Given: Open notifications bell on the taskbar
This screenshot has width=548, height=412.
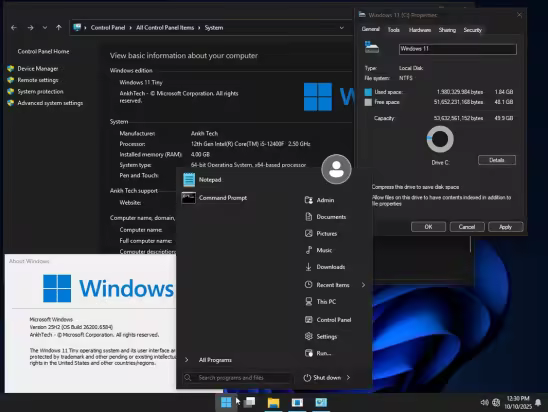Looking at the screenshot, I should 538,403.
